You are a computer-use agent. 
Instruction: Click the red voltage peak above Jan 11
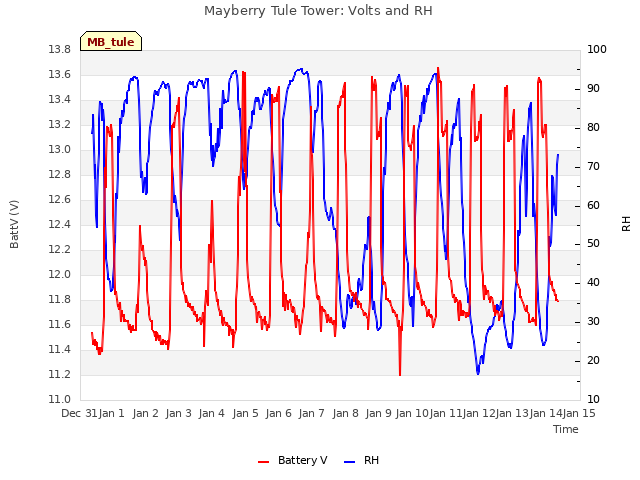pyautogui.click(x=438, y=69)
